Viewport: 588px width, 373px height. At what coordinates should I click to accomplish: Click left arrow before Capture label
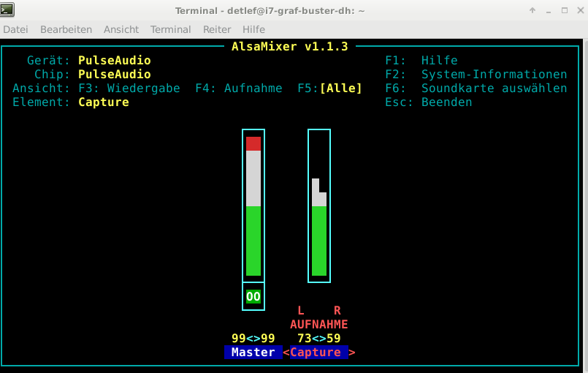pyautogui.click(x=286, y=353)
